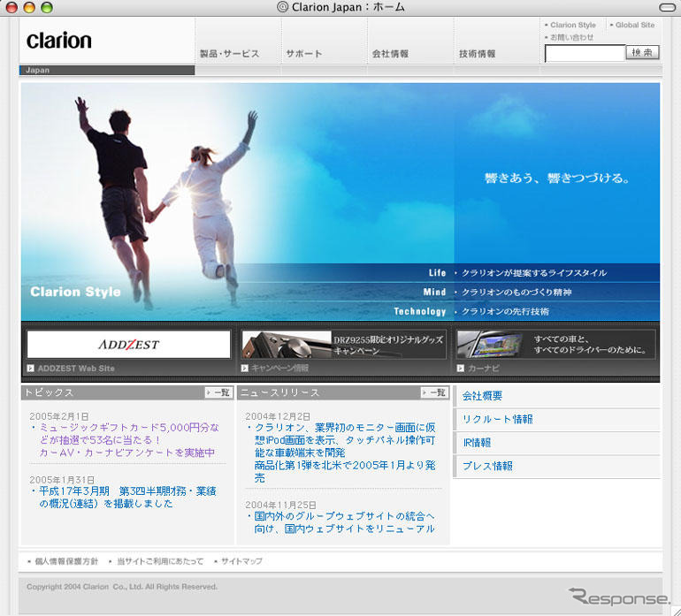
Task: Click the window toolbar toggle pill button
Action: 667,7
